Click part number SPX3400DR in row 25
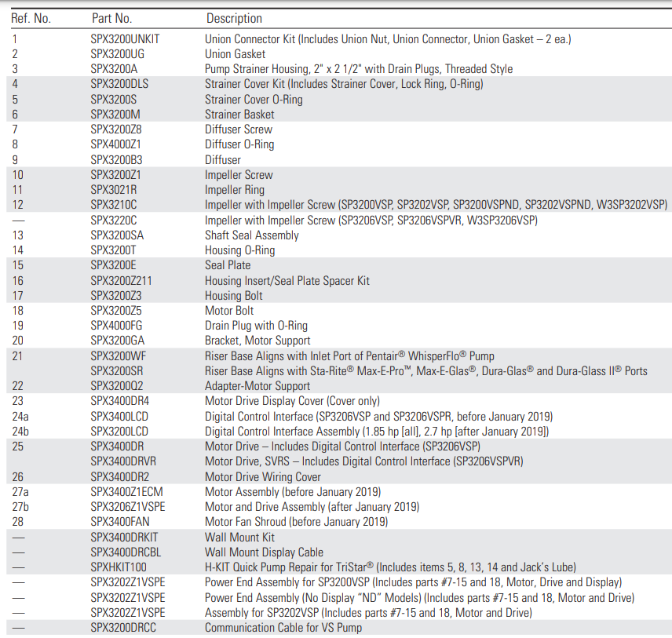This screenshot has height=638, width=672. click(117, 447)
